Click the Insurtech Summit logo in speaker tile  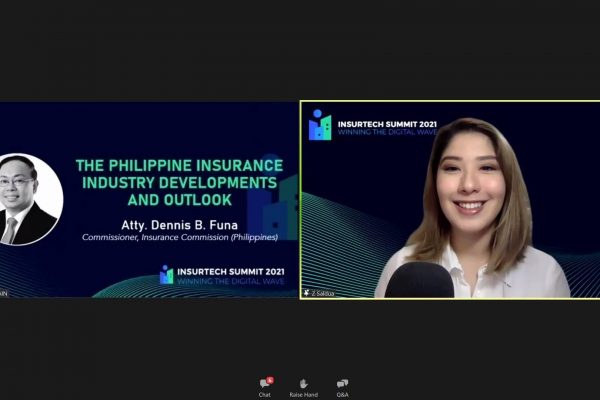point(320,125)
